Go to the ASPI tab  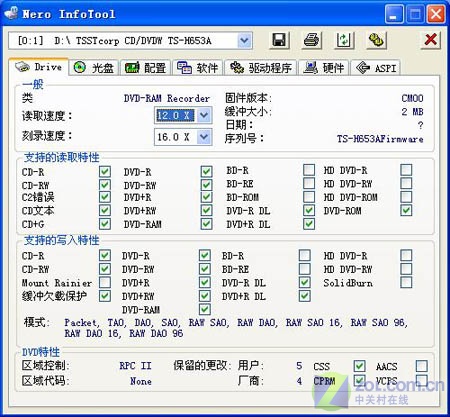[x=376, y=68]
